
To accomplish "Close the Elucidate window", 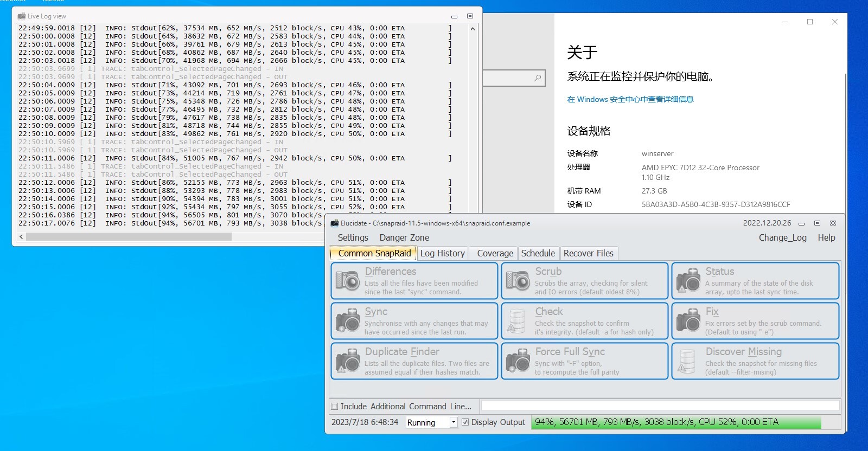I will 833,223.
